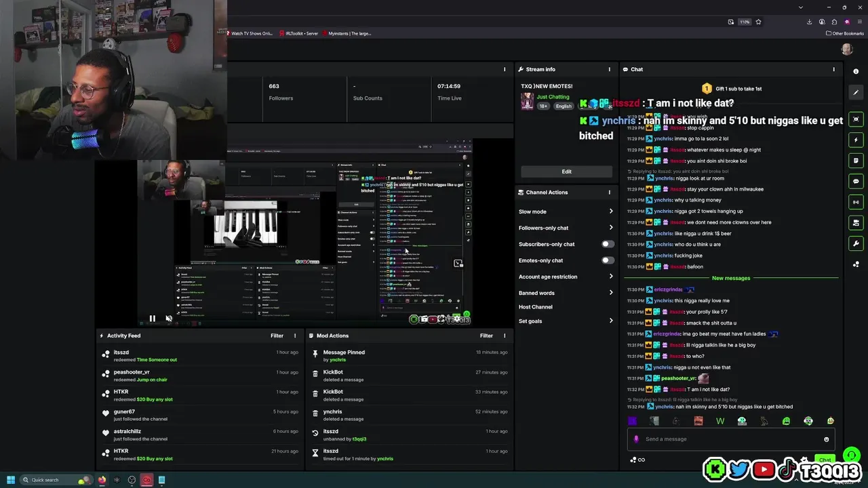Open the Channel Actions three-dot menu
The height and width of the screenshot is (488, 868).
[609, 192]
